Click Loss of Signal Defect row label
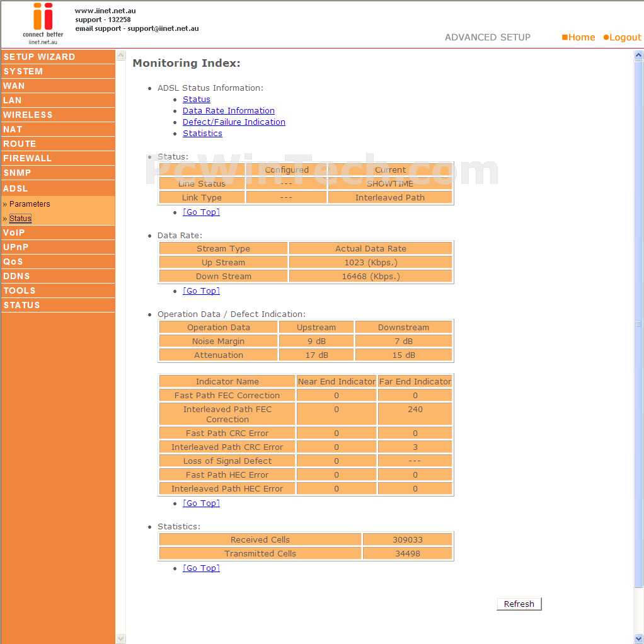644x644 pixels. tap(227, 461)
